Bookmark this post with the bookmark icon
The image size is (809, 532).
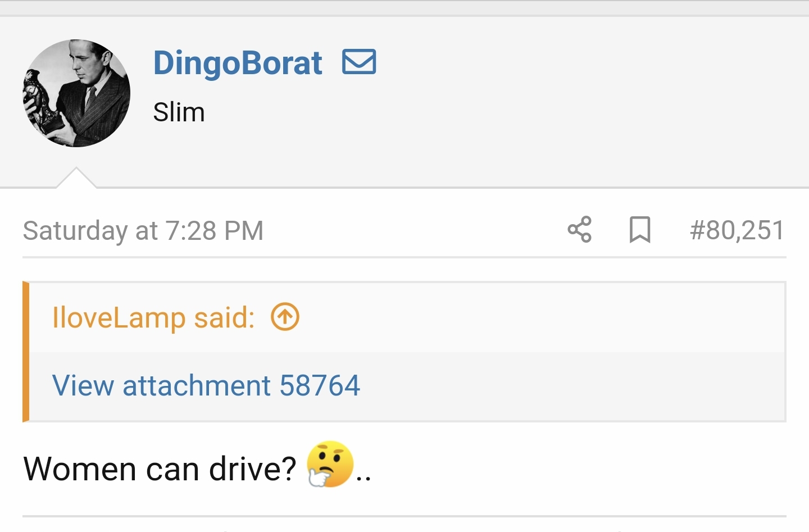[x=640, y=229]
